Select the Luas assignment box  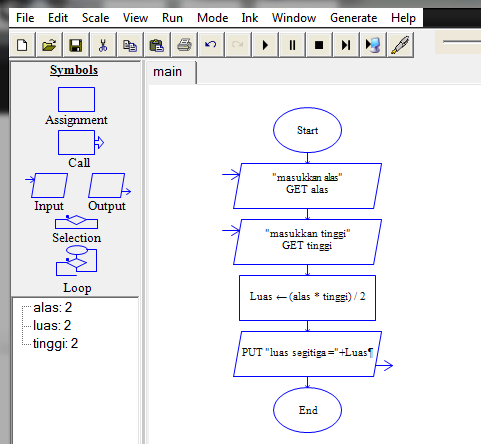(307, 298)
